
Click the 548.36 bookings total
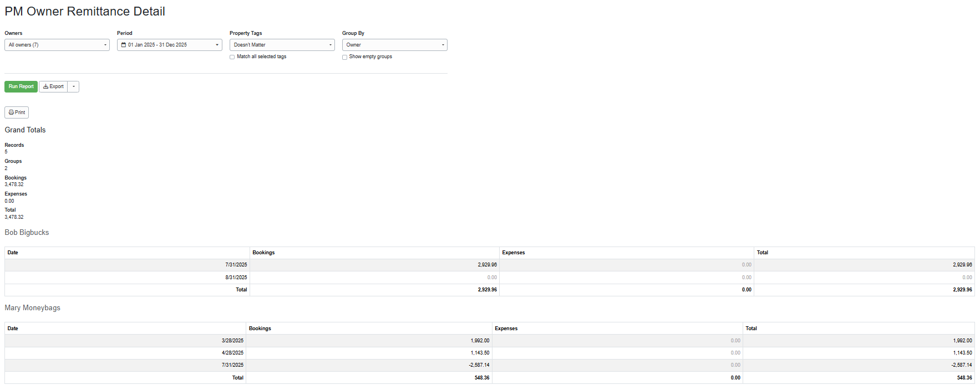click(482, 378)
